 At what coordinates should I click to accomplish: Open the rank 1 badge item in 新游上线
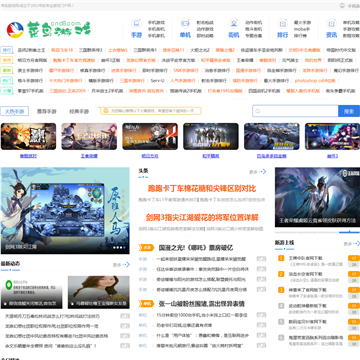(281, 258)
